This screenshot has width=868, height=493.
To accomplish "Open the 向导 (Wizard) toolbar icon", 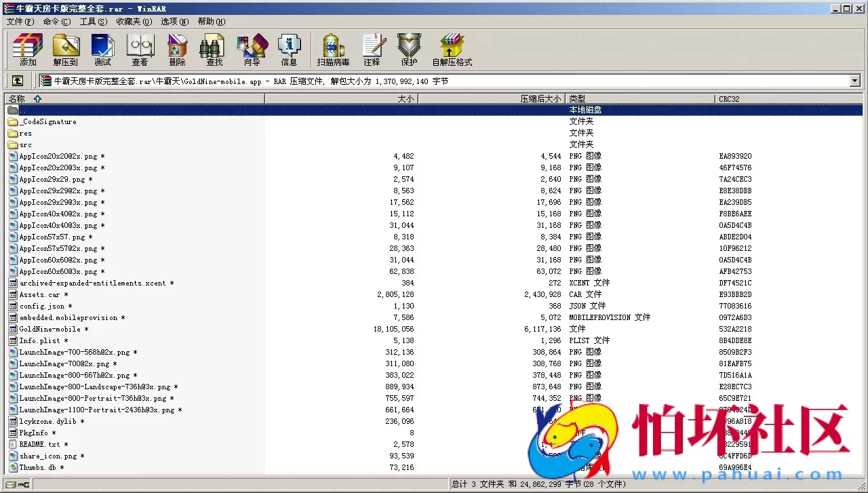I will tap(252, 50).
